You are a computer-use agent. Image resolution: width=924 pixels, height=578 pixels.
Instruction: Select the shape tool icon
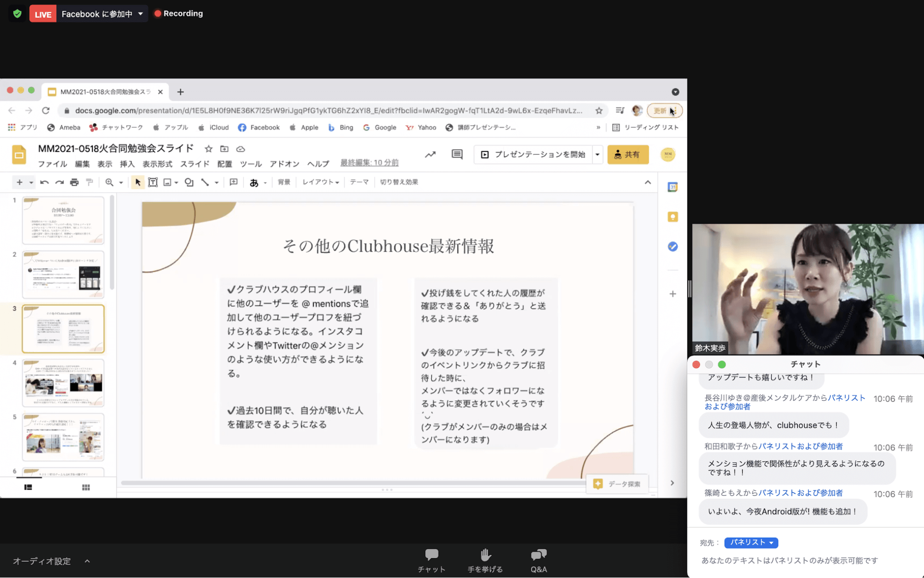click(189, 182)
